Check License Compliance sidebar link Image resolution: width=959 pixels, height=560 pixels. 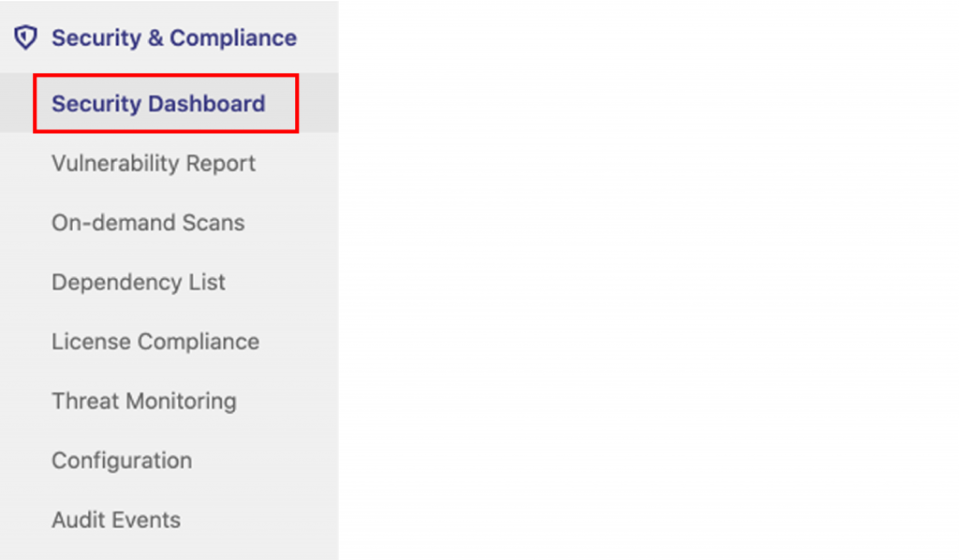(155, 342)
